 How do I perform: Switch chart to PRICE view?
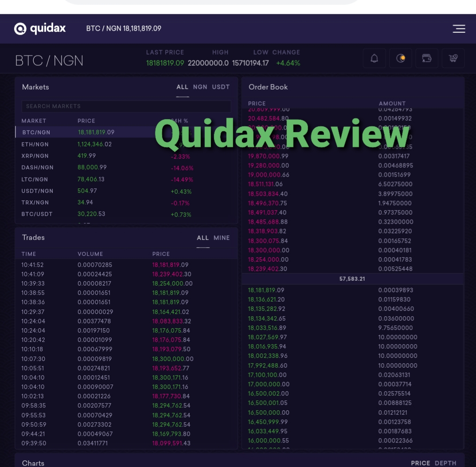(421, 463)
